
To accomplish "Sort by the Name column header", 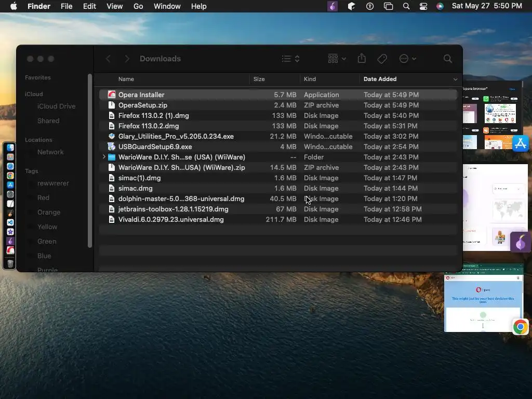I will (126, 79).
